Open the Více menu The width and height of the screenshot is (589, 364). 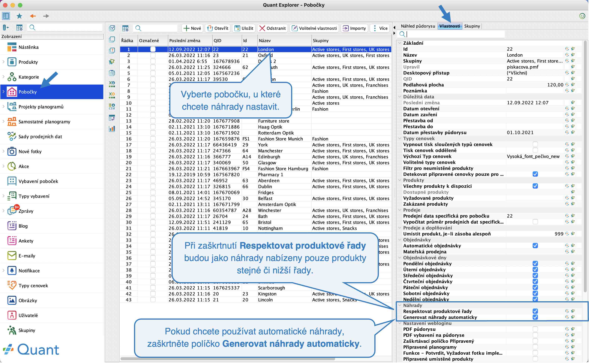(x=380, y=28)
